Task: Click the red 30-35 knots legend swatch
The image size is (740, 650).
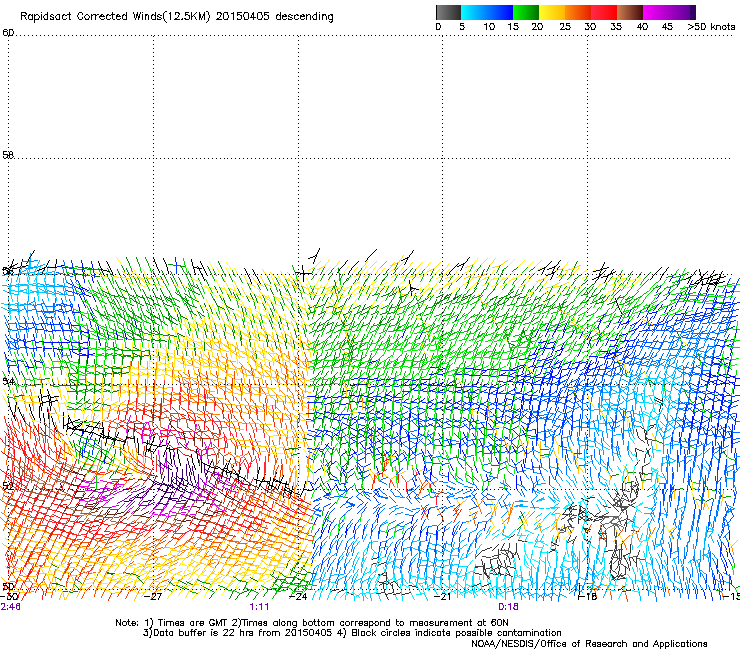Action: (x=604, y=12)
